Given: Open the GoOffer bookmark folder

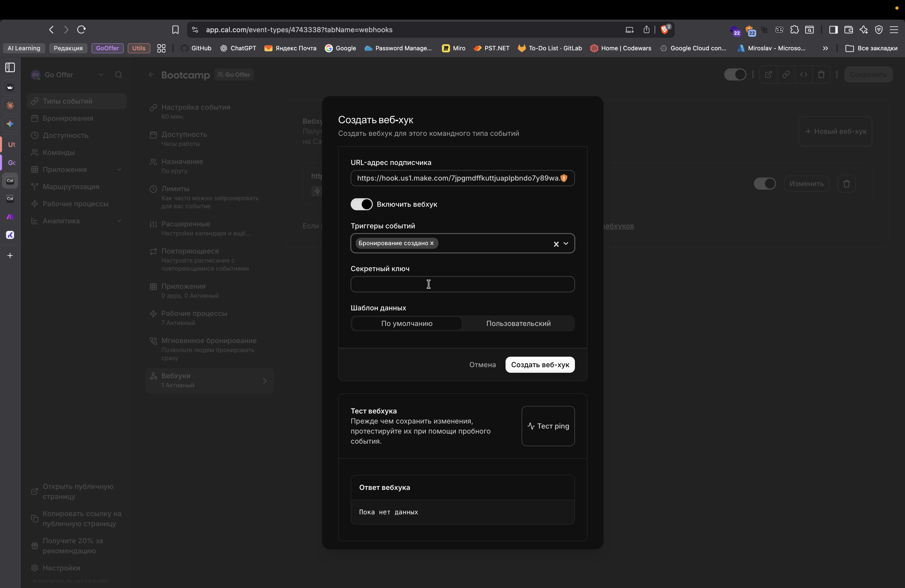Looking at the screenshot, I should pyautogui.click(x=107, y=48).
